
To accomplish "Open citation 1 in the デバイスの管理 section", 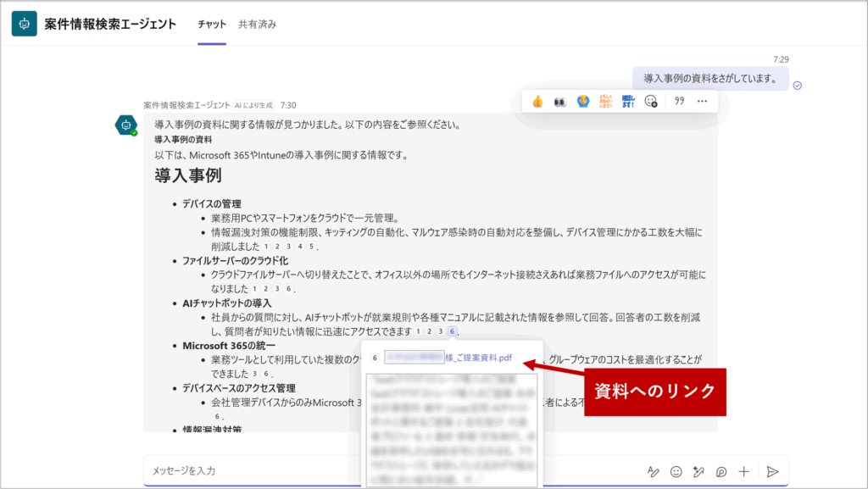I will [266, 247].
